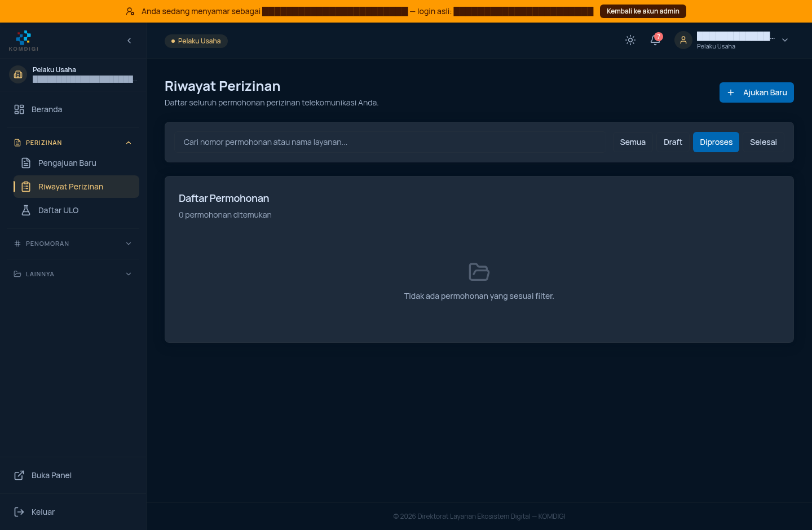Click the Daftar Permohonan heading

click(x=224, y=198)
